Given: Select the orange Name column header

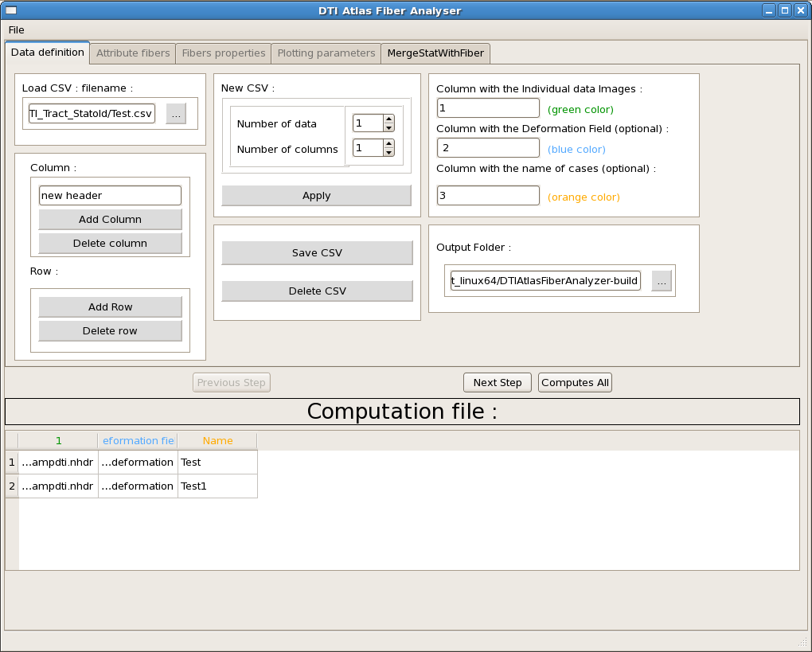Looking at the screenshot, I should (x=217, y=441).
